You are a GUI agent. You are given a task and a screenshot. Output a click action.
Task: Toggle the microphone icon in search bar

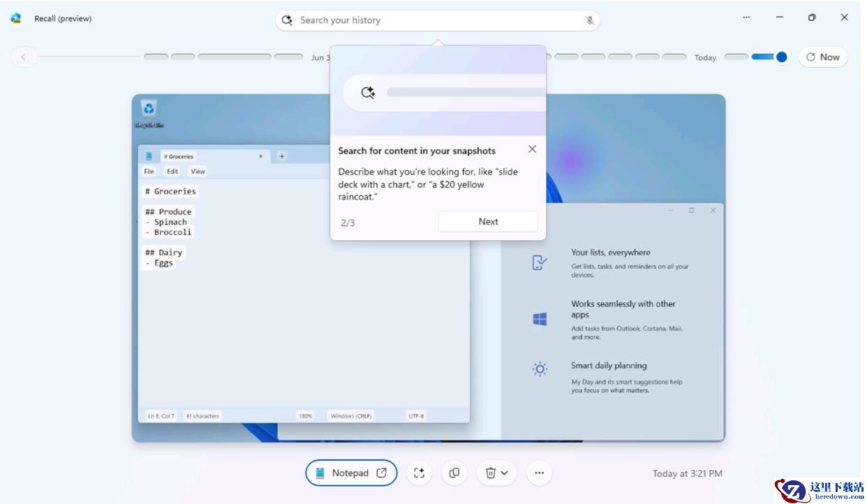[x=589, y=20]
